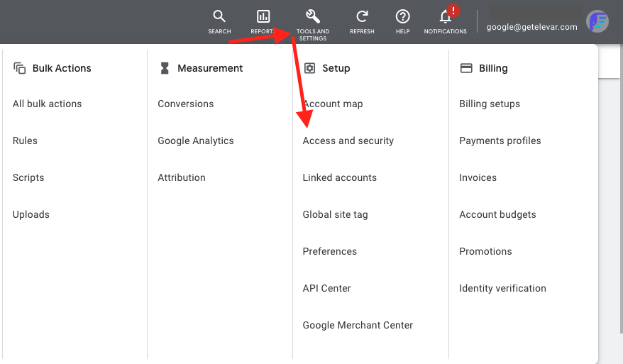Click the Refresh icon

point(362,16)
